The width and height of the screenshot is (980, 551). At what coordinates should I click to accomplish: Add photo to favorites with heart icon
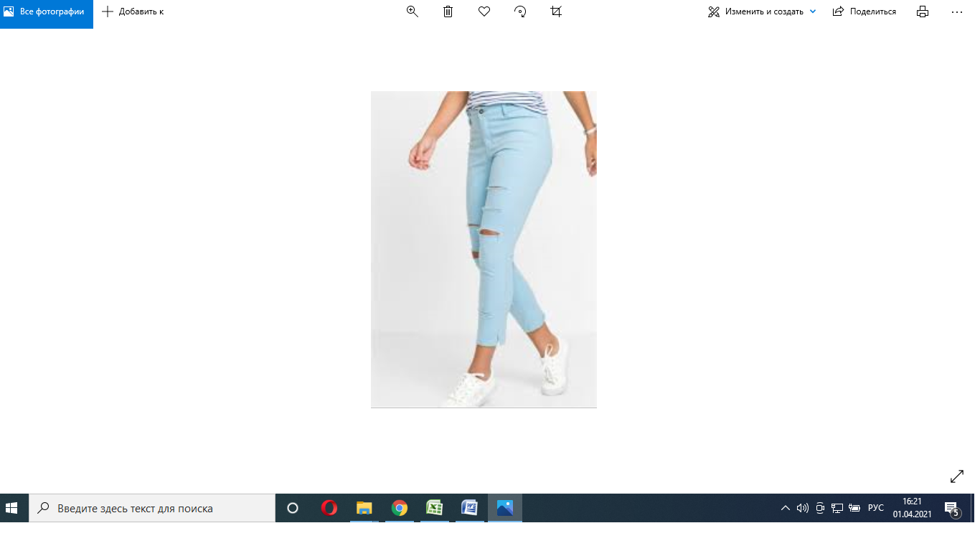click(x=484, y=11)
